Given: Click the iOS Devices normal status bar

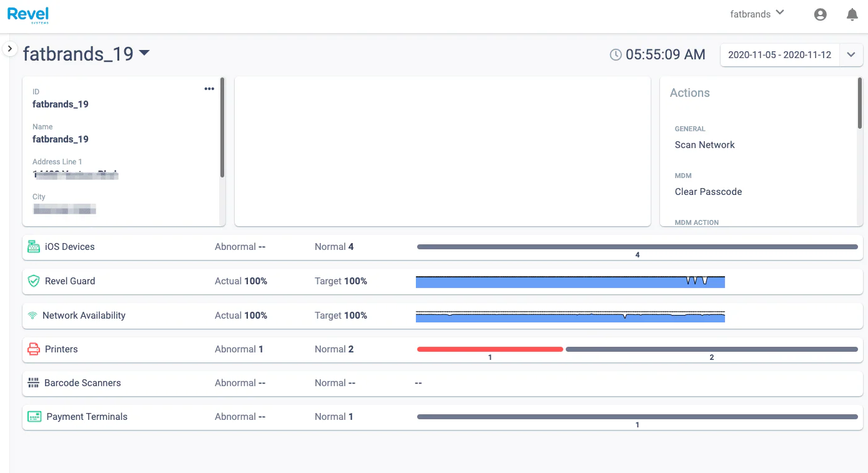Looking at the screenshot, I should 638,247.
